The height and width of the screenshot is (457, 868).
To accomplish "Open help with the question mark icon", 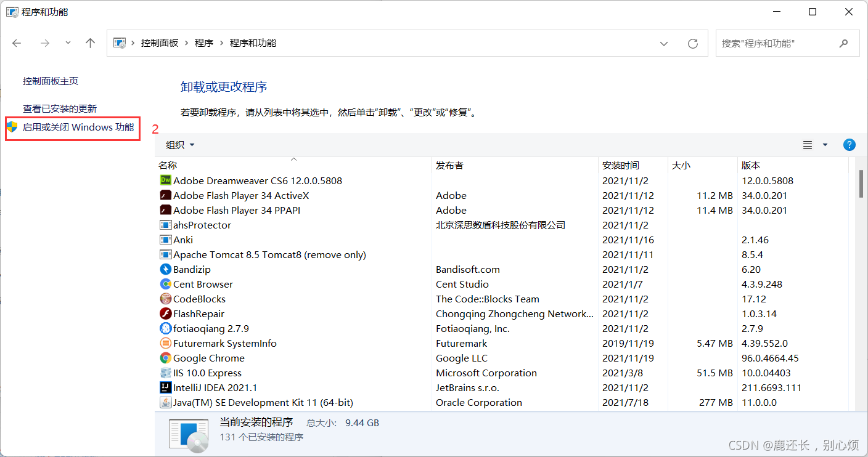I will point(849,145).
